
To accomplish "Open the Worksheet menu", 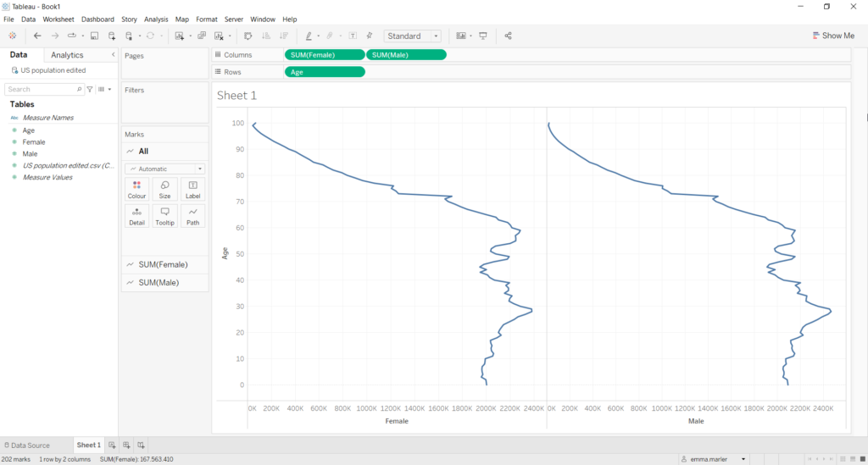I will [58, 19].
